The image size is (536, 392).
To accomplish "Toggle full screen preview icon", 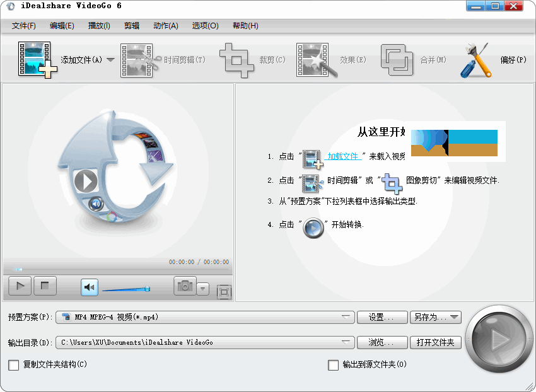I will (x=224, y=292).
